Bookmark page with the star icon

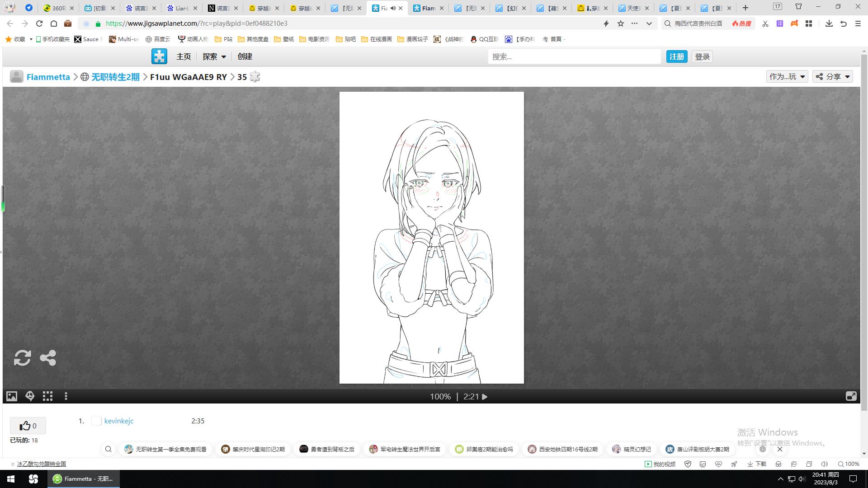(x=621, y=23)
